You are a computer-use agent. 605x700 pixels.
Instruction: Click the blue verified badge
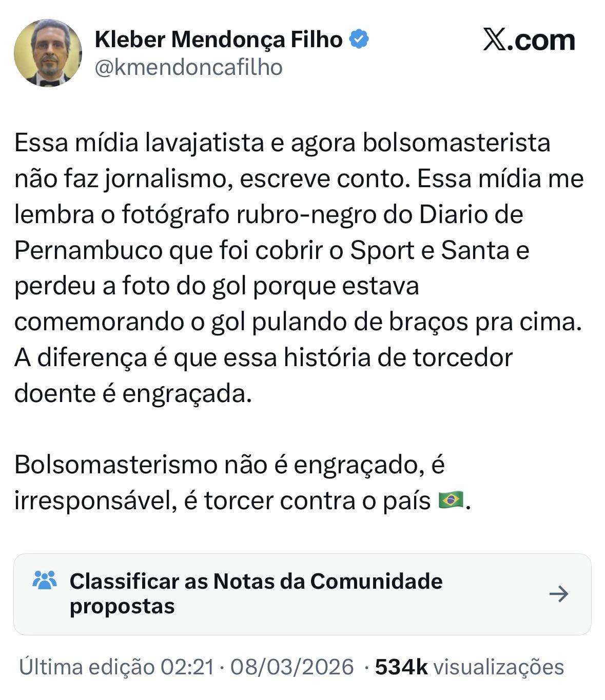click(359, 39)
